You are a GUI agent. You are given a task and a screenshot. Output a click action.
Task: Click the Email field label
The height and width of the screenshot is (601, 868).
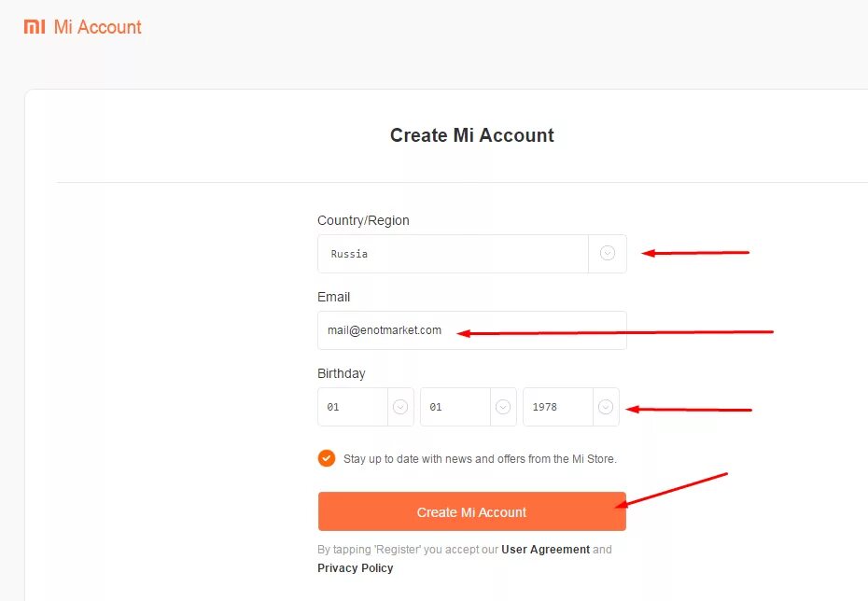click(x=333, y=297)
